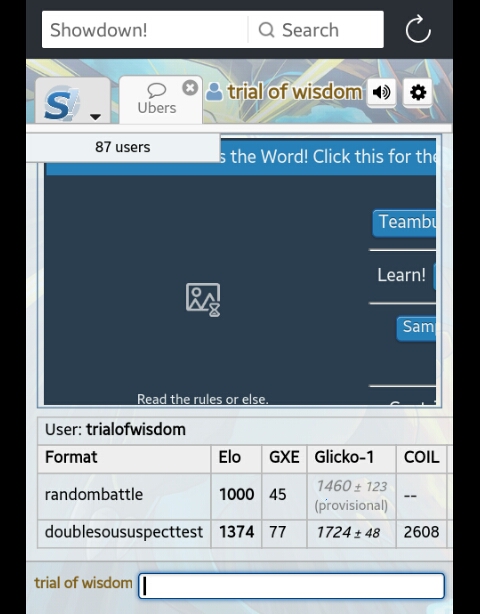Screen dimensions: 480x614
Task: Close the Ubers room tab
Action: coord(190,88)
